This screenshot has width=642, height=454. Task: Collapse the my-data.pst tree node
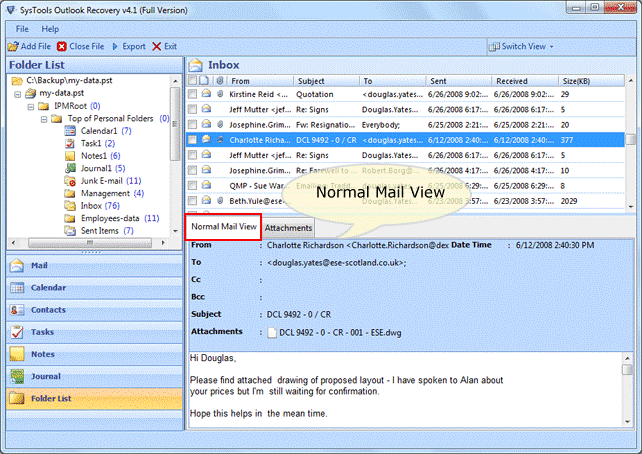(x=18, y=95)
